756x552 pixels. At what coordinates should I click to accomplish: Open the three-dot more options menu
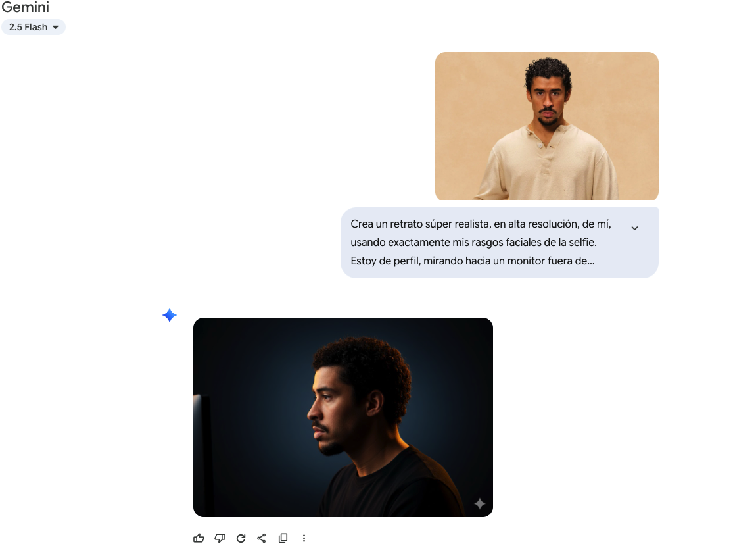point(304,538)
